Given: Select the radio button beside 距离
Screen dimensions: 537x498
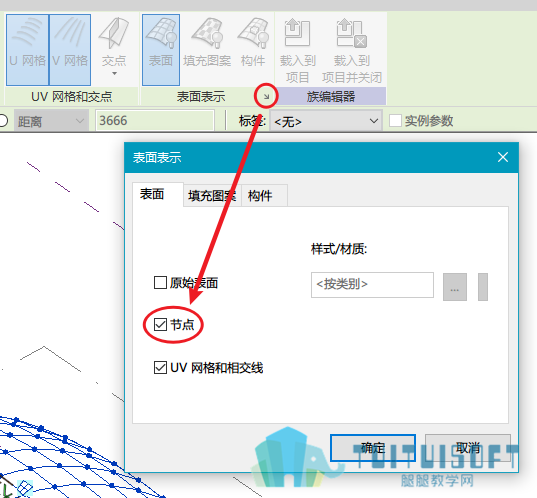Looking at the screenshot, I should (3, 121).
